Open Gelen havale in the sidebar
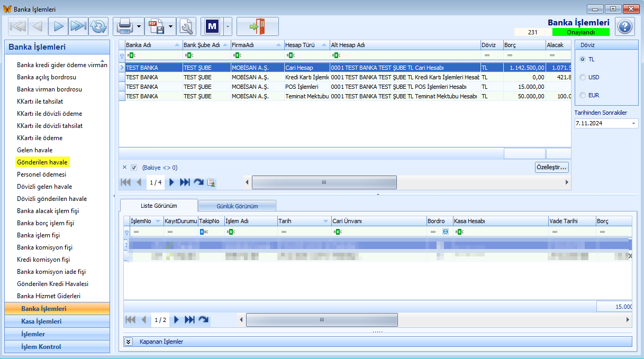Screen dimensions: 644x359 coord(34,150)
